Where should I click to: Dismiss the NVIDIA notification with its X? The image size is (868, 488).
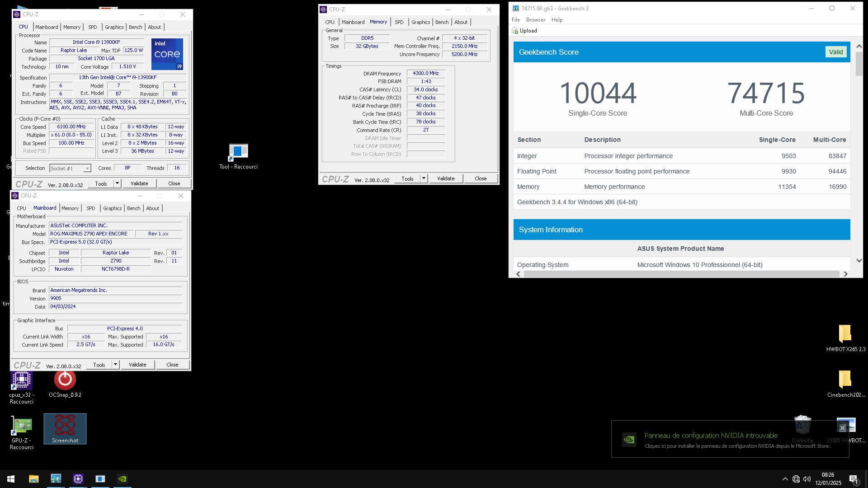[842, 427]
